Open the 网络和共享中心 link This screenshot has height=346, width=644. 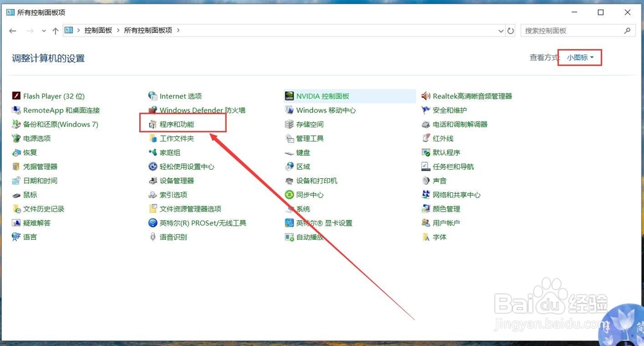457,195
